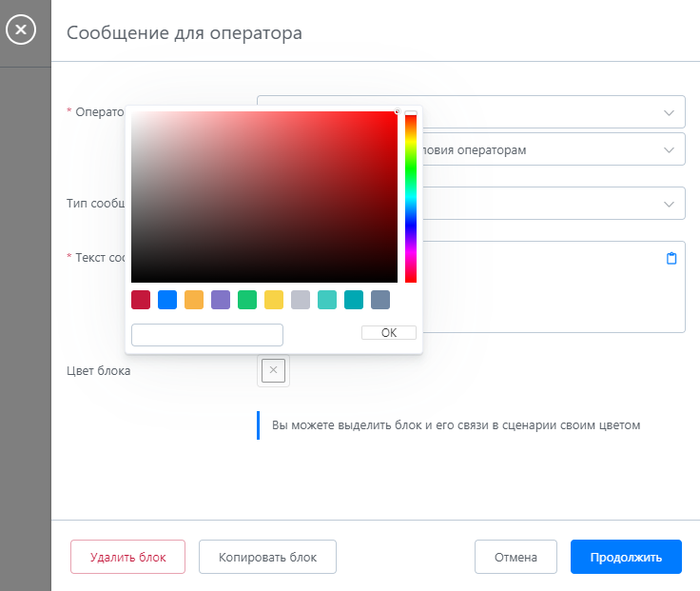
Task: Click the clipboard icon in text field
Action: (x=671, y=258)
